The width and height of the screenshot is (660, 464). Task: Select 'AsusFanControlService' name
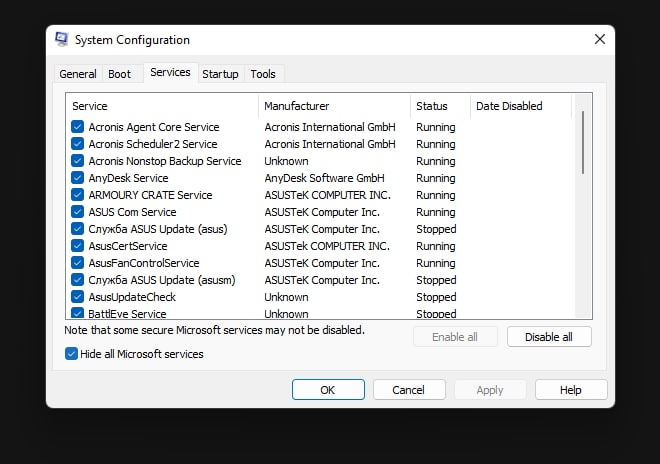pos(144,263)
